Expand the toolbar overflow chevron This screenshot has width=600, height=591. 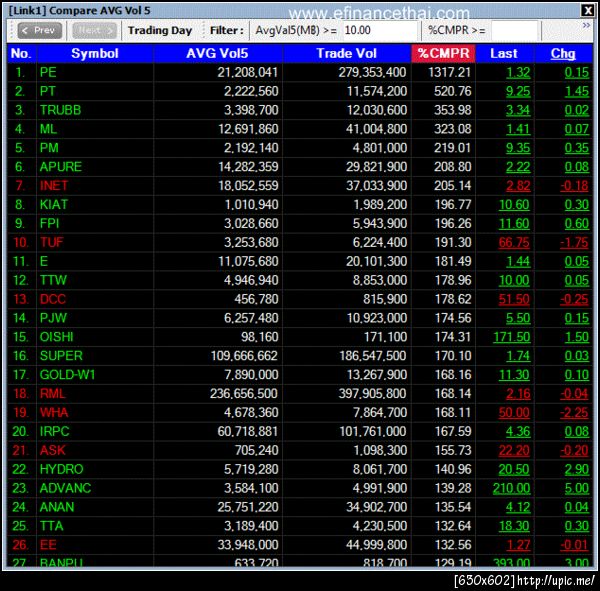click(x=586, y=25)
